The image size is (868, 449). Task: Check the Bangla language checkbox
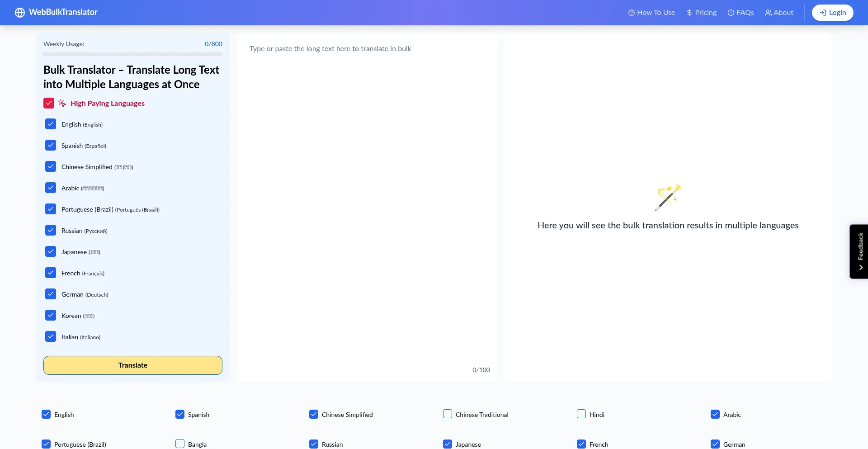coord(179,444)
